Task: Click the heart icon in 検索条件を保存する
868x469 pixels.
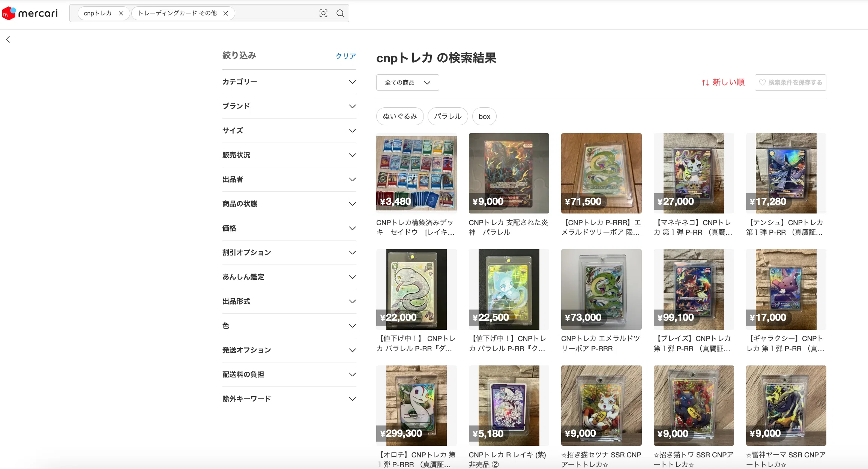Action: point(762,83)
